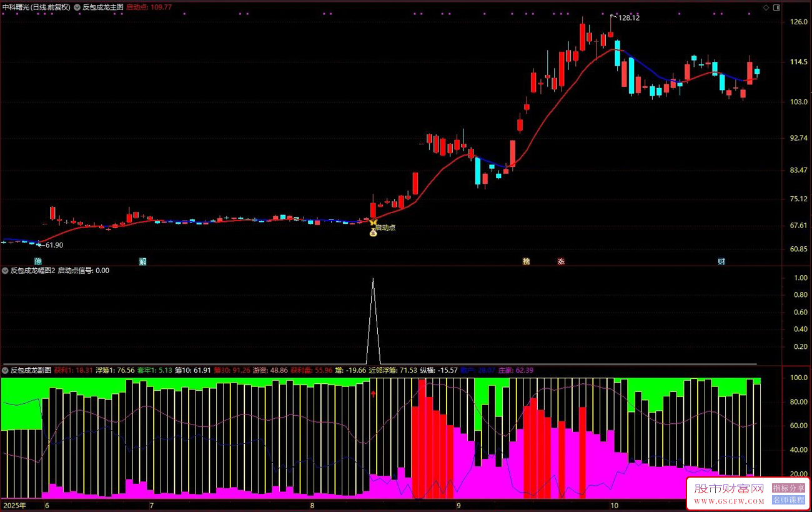Click the 0.80 label on the signal axis
The image size is (812, 512).
pos(800,294)
